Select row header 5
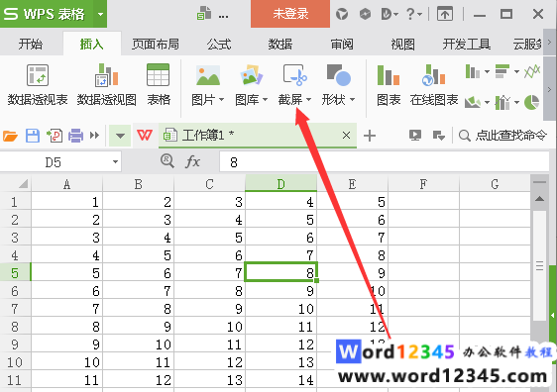557x392 pixels. pyautogui.click(x=15, y=273)
